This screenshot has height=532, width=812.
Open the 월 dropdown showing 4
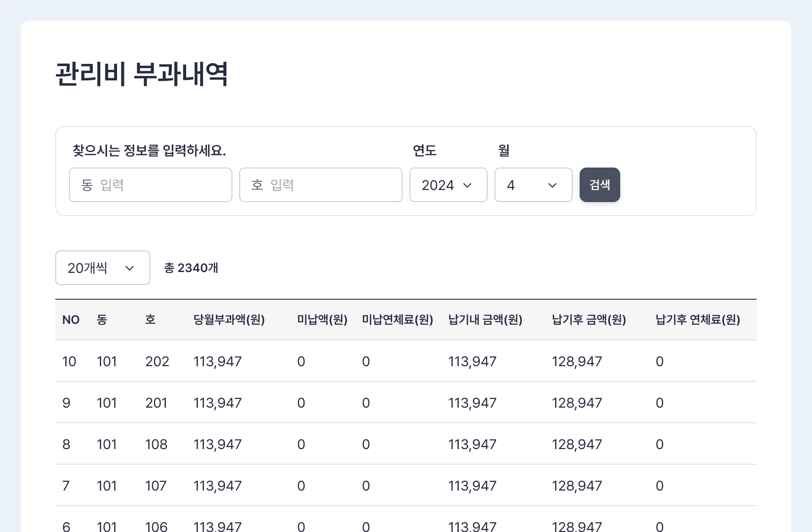click(533, 185)
